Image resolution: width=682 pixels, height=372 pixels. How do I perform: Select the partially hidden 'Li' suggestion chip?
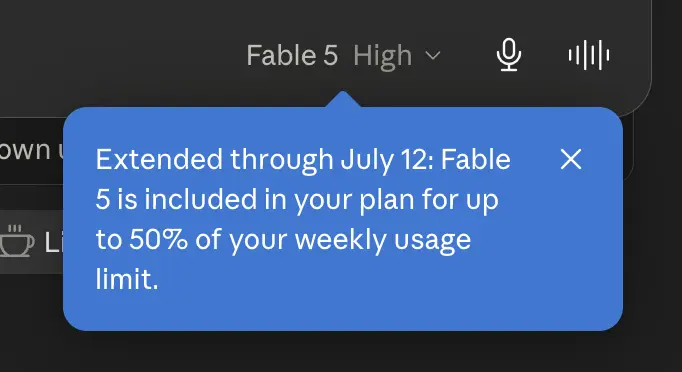coord(31,241)
